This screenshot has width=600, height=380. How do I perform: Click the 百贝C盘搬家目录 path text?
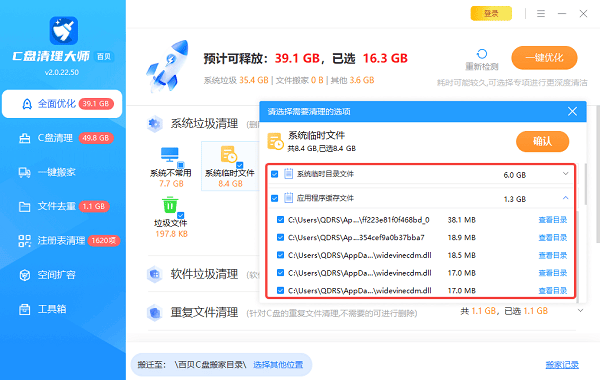210,365
